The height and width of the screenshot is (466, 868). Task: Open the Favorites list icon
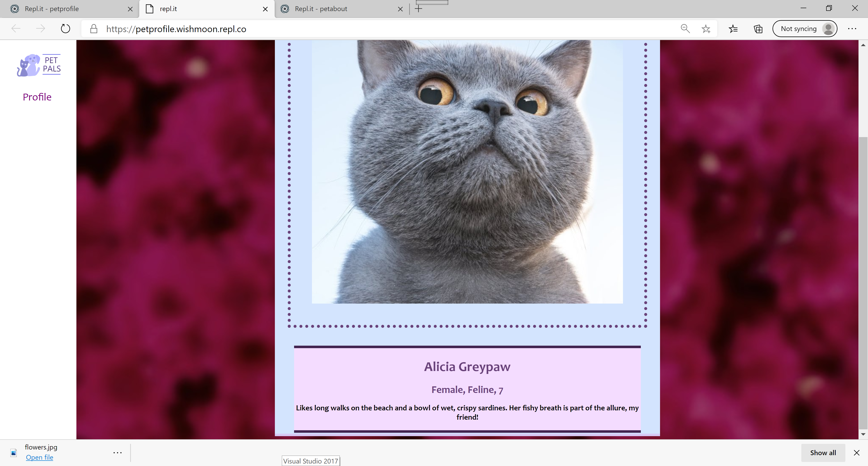click(x=733, y=29)
